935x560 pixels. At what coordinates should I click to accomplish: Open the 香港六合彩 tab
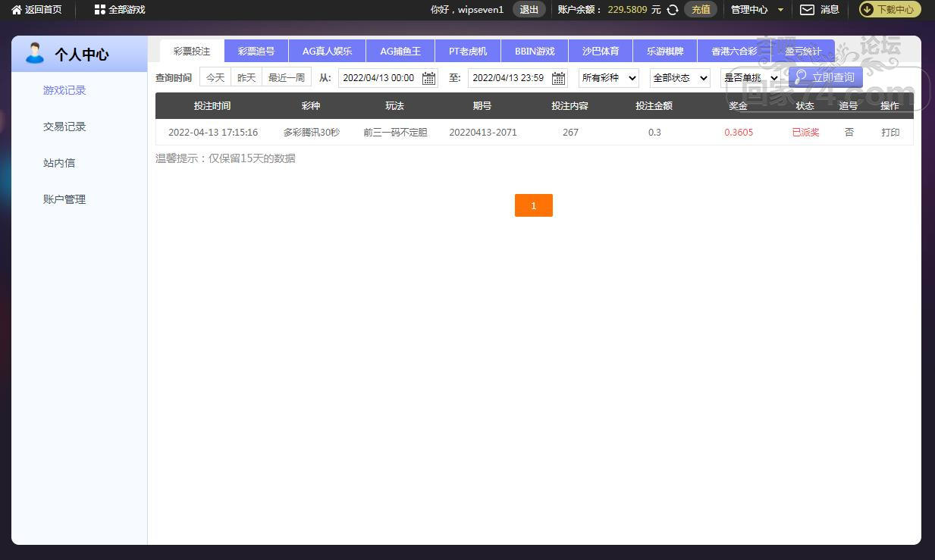[734, 52]
